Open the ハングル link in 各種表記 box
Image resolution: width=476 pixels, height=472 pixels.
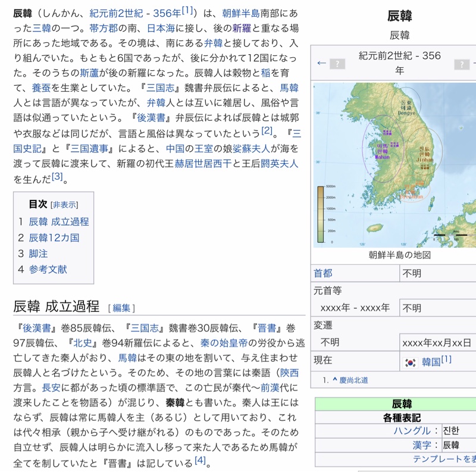(x=412, y=431)
